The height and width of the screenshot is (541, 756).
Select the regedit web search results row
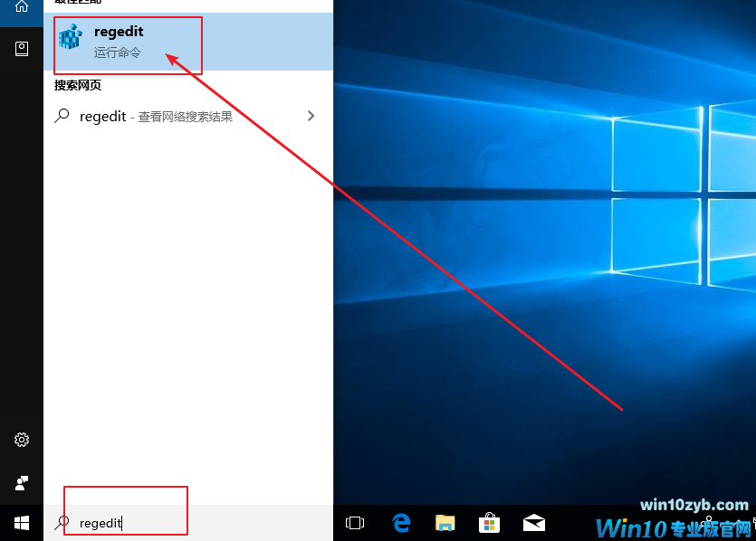tap(188, 116)
